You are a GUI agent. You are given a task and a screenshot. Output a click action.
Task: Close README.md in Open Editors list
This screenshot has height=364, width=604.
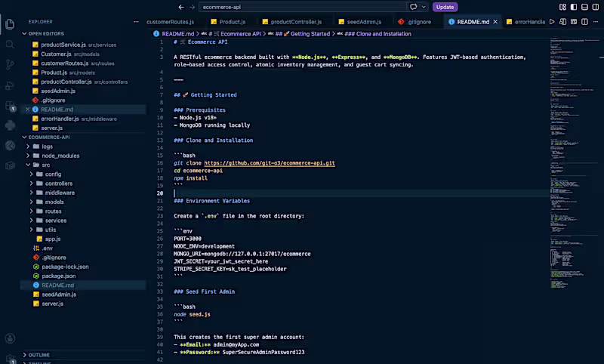tap(27, 110)
